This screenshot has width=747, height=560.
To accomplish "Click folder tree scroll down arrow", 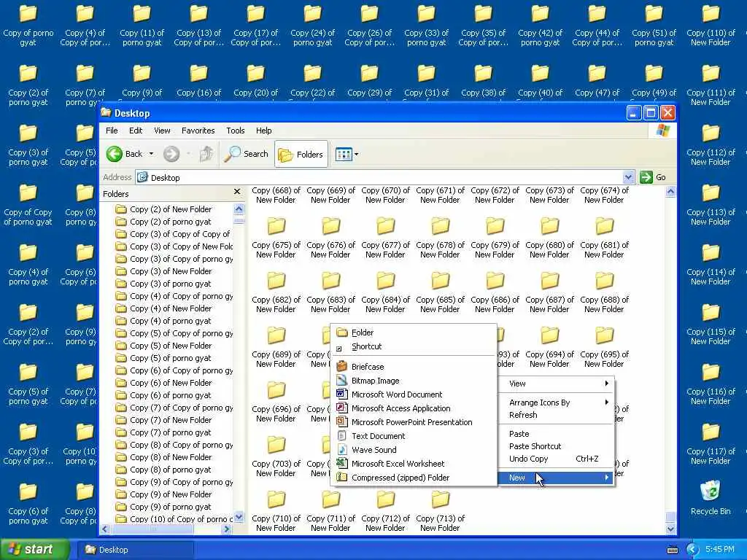I will pos(239,517).
